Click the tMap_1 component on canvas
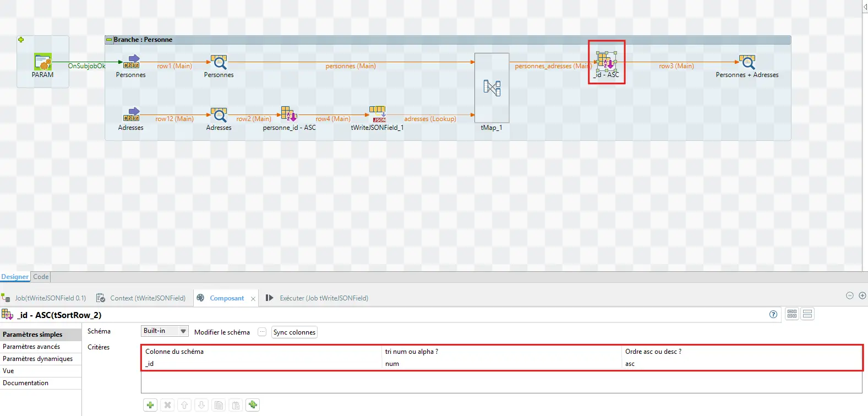The width and height of the screenshot is (868, 416). coord(492,88)
